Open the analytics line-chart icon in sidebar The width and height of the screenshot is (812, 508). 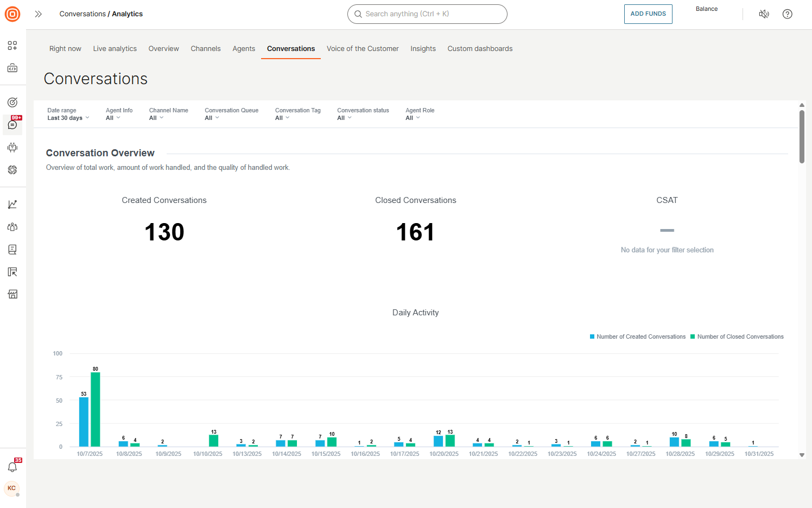pyautogui.click(x=12, y=204)
